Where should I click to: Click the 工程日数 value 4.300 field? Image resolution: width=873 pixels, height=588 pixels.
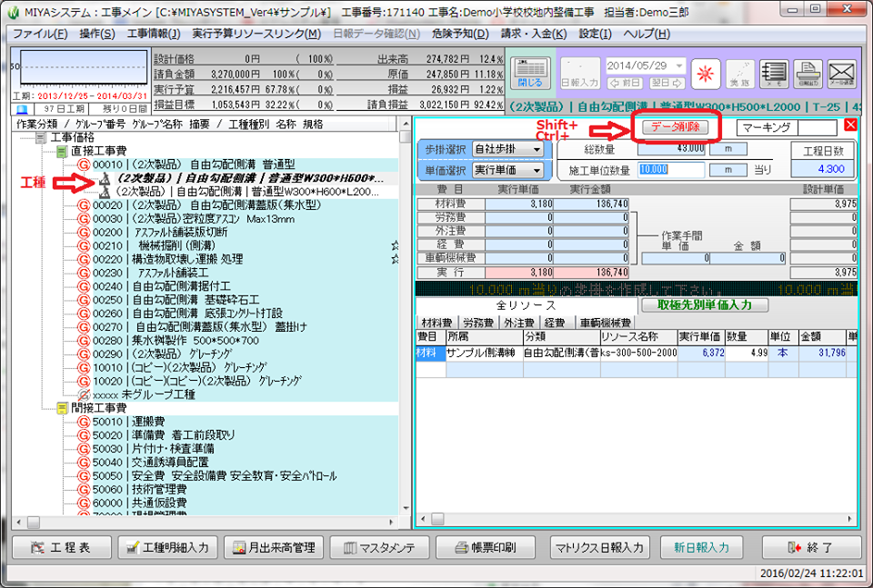[824, 169]
